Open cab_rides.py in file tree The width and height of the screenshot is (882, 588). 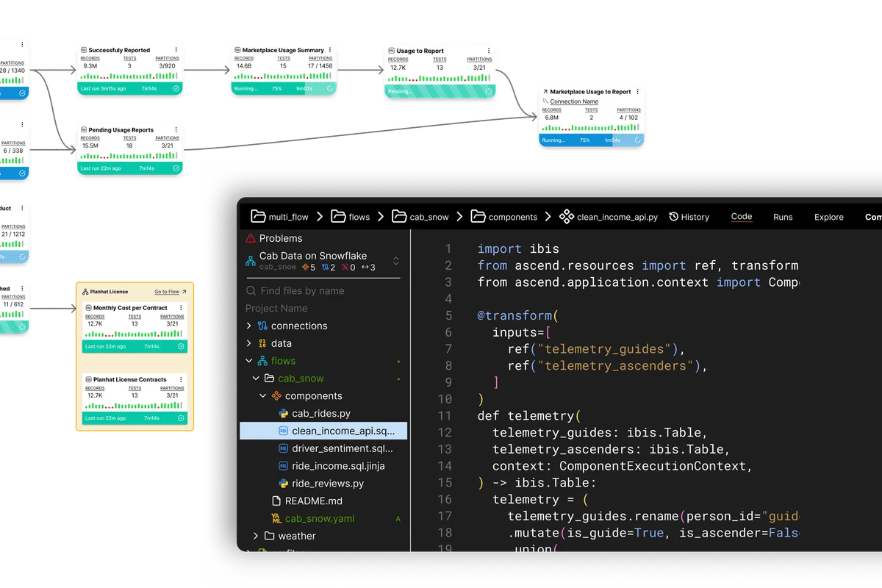pyautogui.click(x=321, y=414)
